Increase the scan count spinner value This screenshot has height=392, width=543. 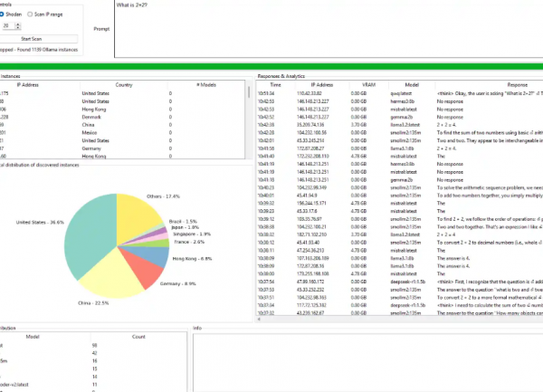click(x=20, y=25)
